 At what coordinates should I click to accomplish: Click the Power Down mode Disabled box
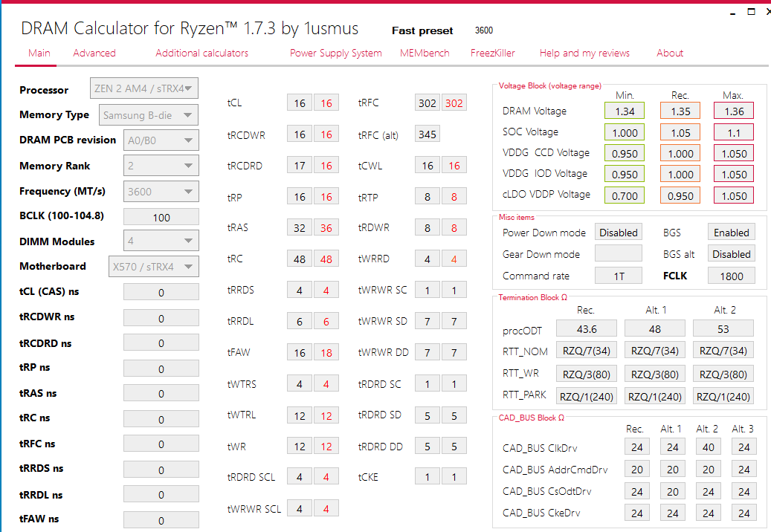[619, 233]
